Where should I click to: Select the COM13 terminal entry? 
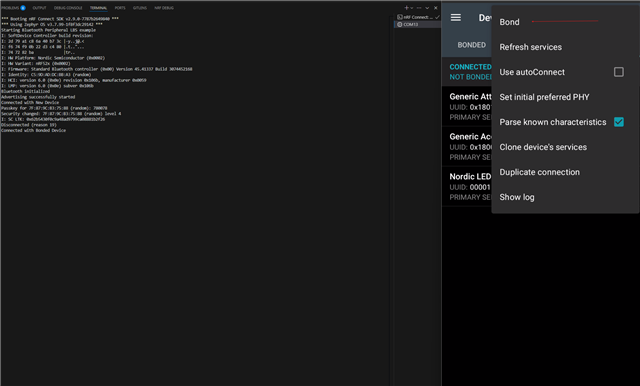[418, 24]
